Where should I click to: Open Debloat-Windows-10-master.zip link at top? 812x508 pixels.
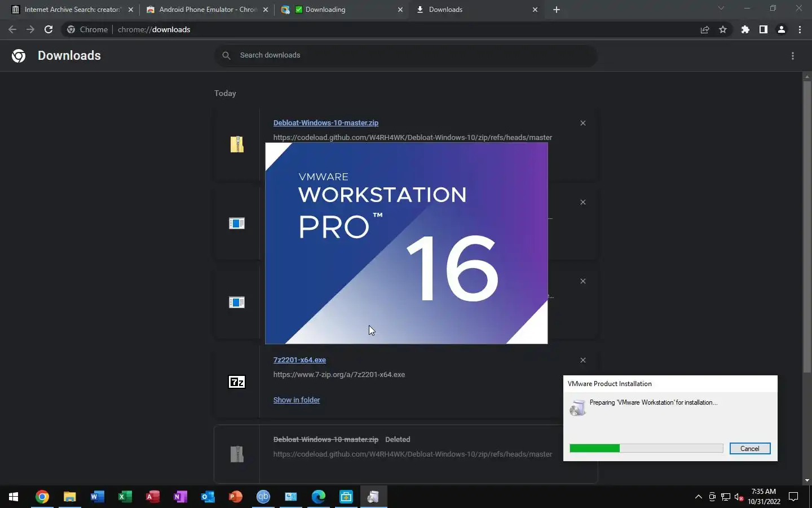point(326,122)
